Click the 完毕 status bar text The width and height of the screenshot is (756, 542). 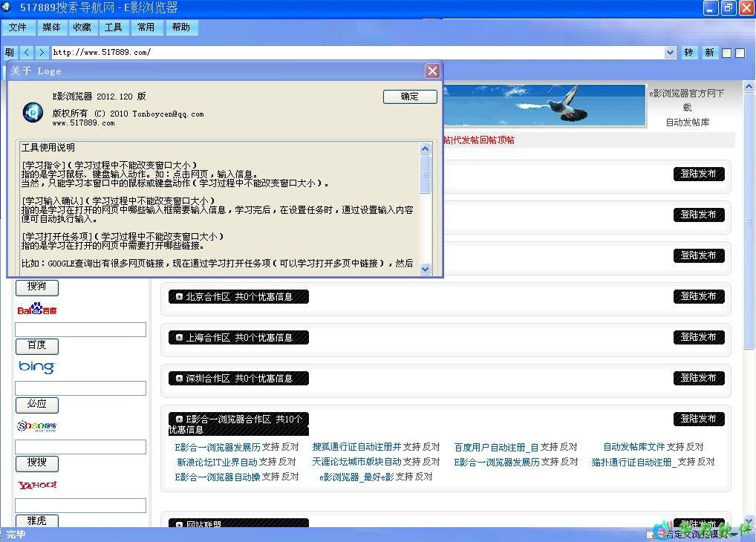tap(16, 535)
